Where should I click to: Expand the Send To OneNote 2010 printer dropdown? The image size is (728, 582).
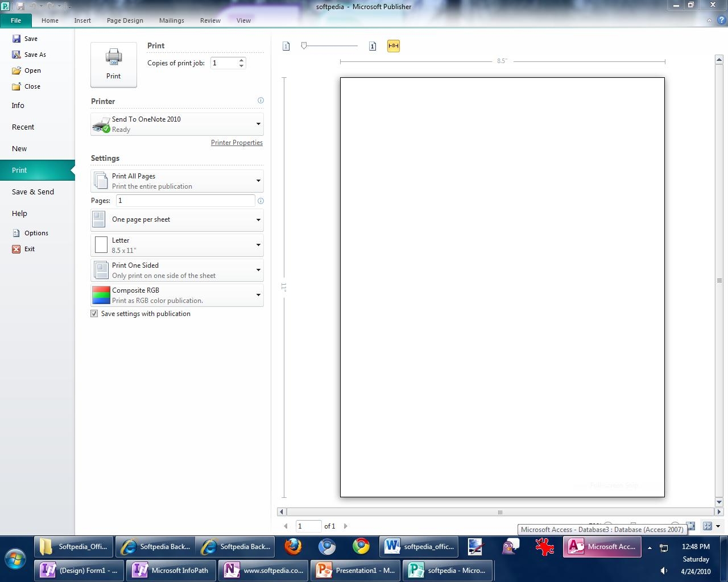point(258,124)
